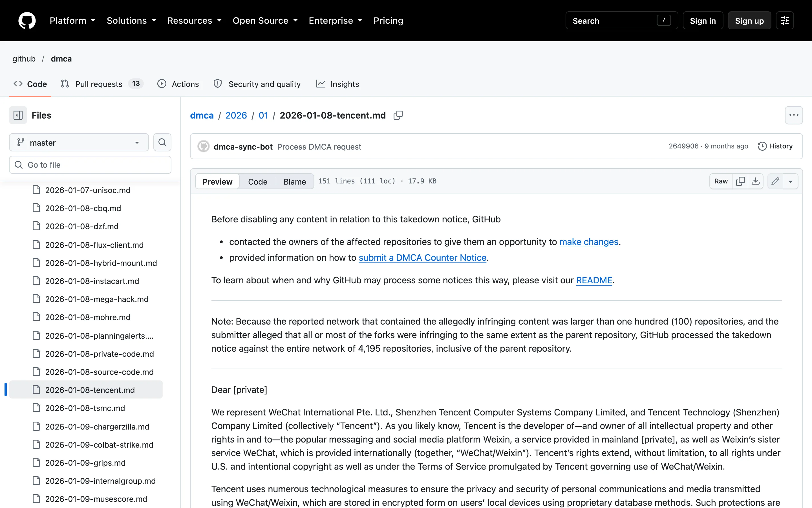
Task: Click the Pricing link
Action: click(x=388, y=21)
